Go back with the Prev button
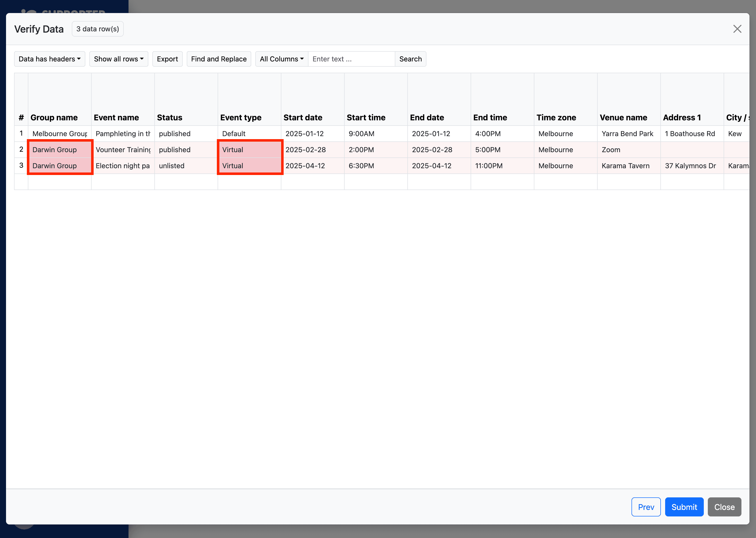The image size is (756, 538). 646,507
